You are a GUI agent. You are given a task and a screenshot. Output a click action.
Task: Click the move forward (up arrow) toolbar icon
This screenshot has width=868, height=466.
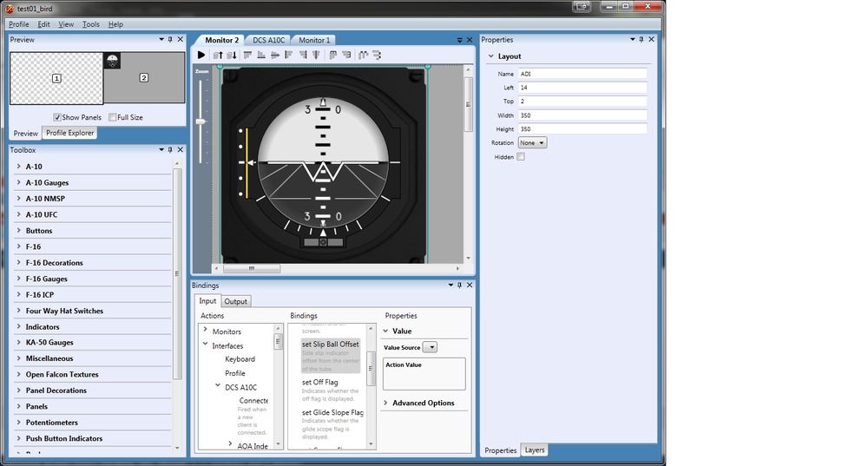point(218,55)
